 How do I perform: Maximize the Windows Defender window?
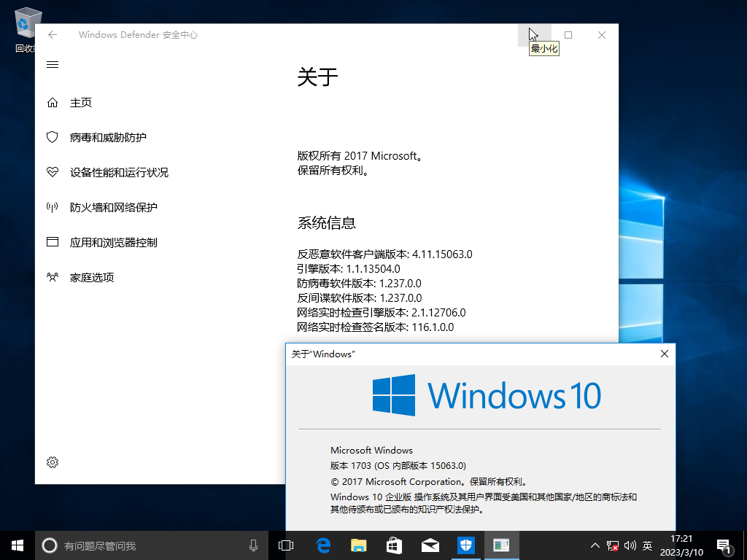(568, 35)
